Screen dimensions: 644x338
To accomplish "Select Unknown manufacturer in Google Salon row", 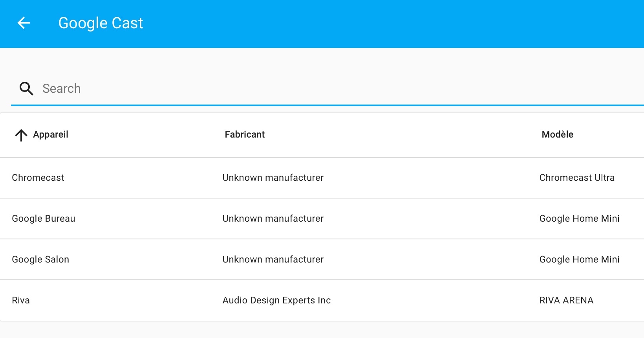I will [x=273, y=259].
